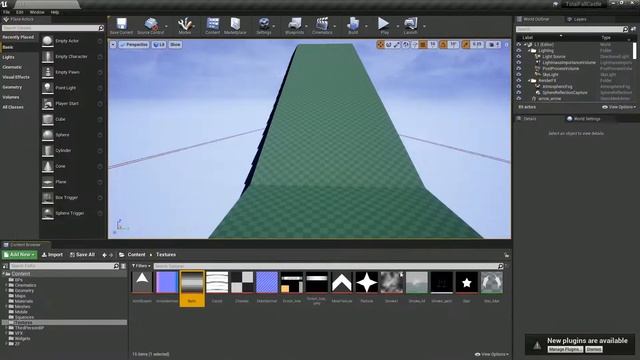Click the Import button
This screenshot has width=640, height=360.
(x=52, y=255)
